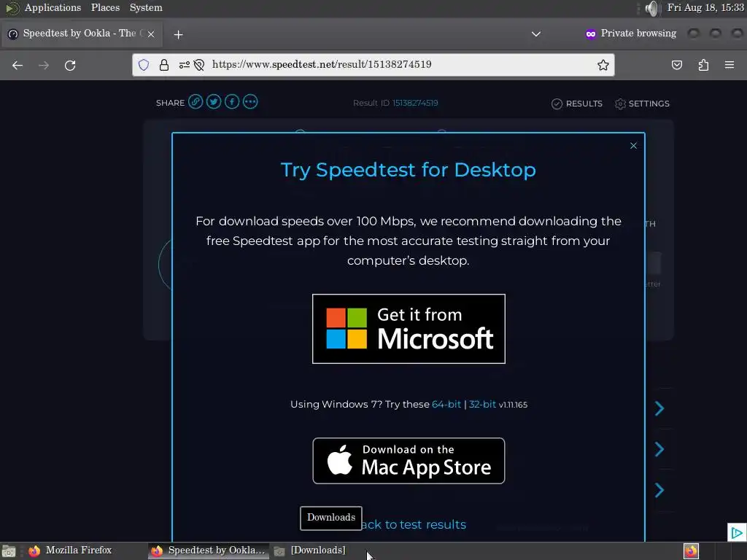Open the Places menu
This screenshot has height=560, width=747.
105,7
